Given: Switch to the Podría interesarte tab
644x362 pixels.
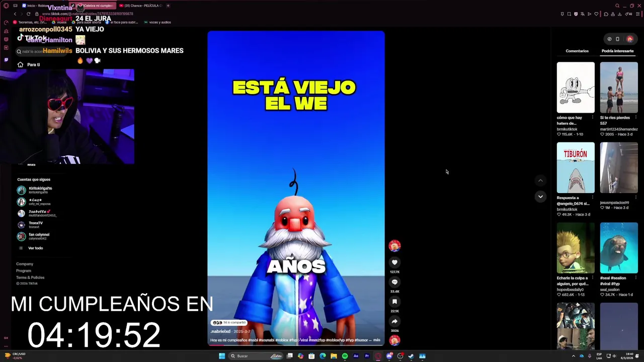Looking at the screenshot, I should (x=617, y=51).
